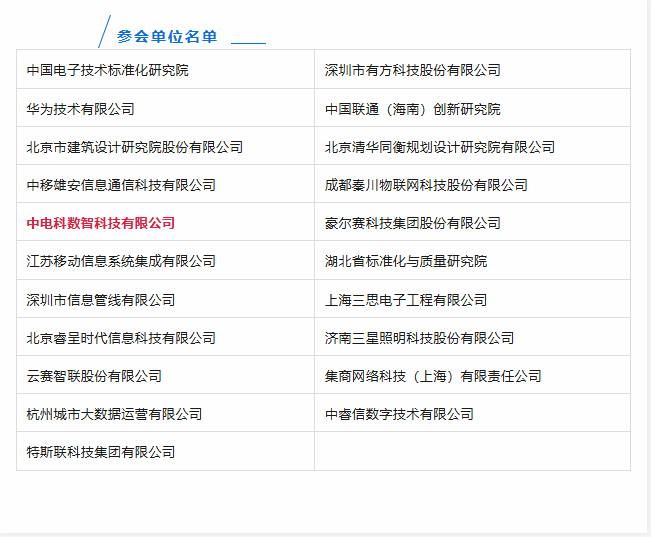Select 北京市建筑设计研究院股份有限公司
651x537 pixels.
[134, 147]
